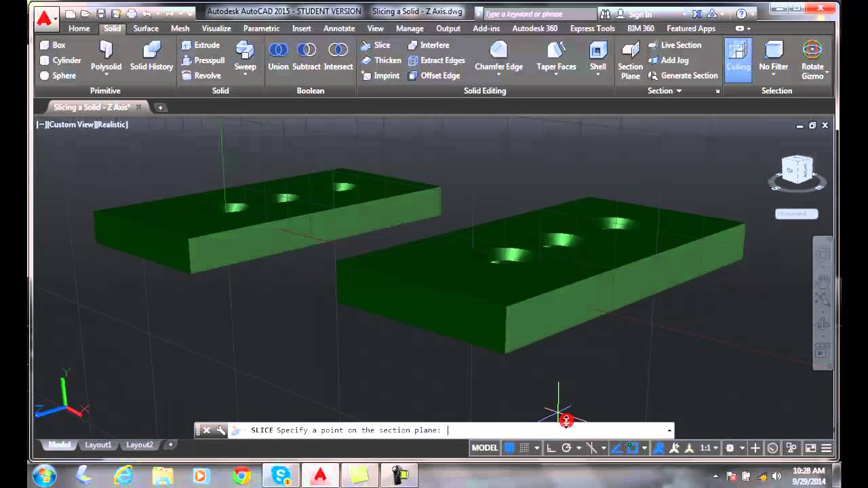The height and width of the screenshot is (488, 868).
Task: Select the Sphere primitive tool
Action: pos(58,76)
